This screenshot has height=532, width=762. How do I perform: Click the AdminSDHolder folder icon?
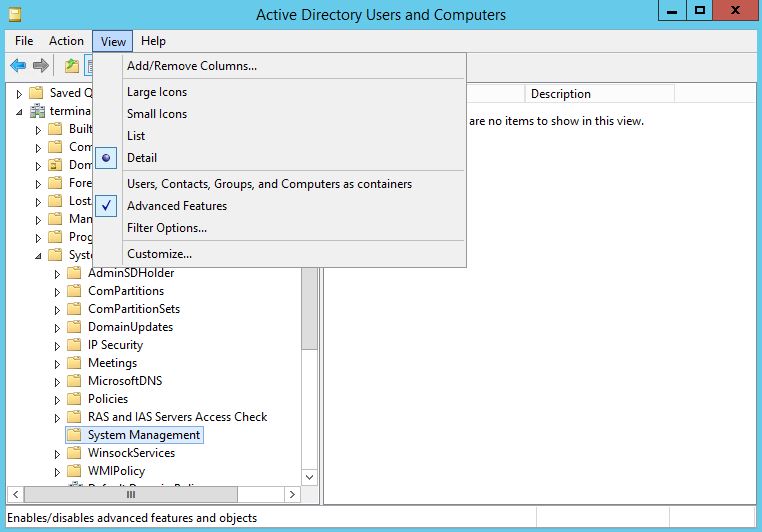click(74, 273)
